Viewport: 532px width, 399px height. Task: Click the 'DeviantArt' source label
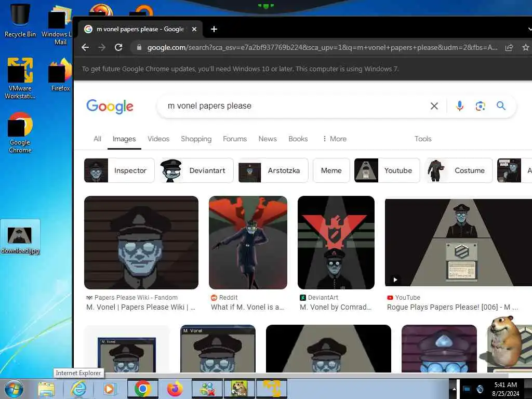pos(323,298)
